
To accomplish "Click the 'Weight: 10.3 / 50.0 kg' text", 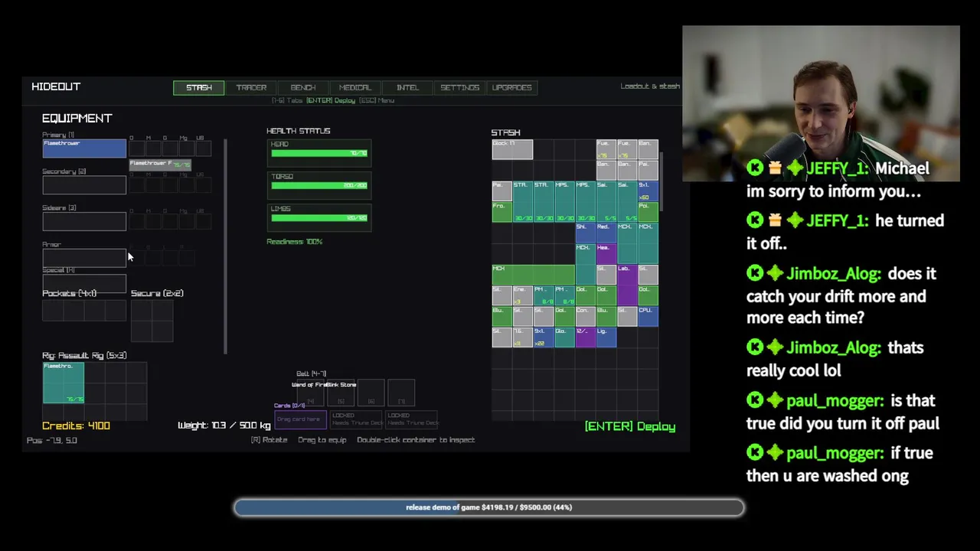I will pyautogui.click(x=224, y=425).
